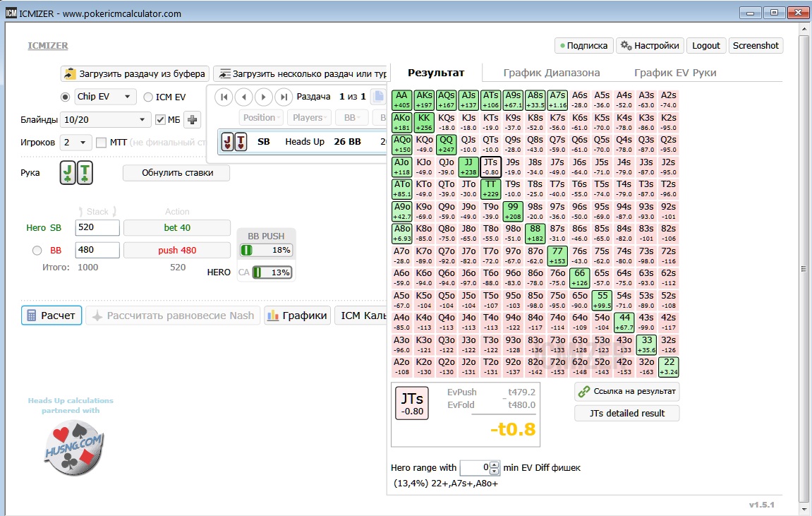Open the Игроков player count dropdown
812x516 pixels.
(75, 143)
